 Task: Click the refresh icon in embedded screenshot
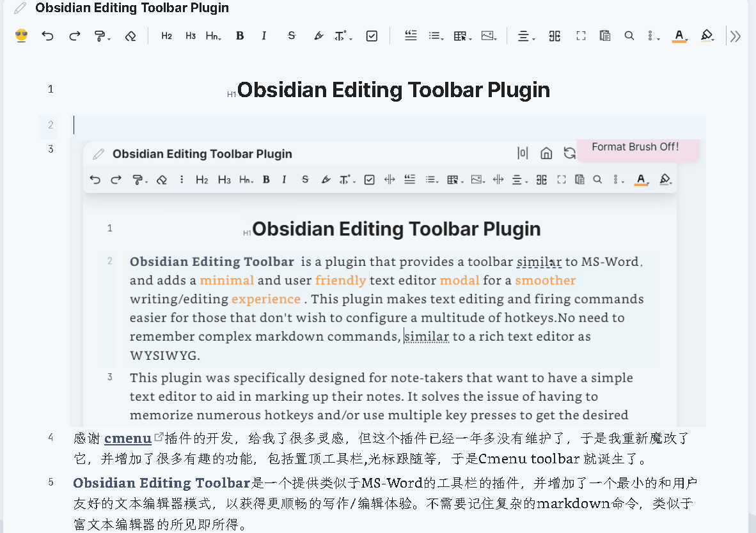point(569,153)
